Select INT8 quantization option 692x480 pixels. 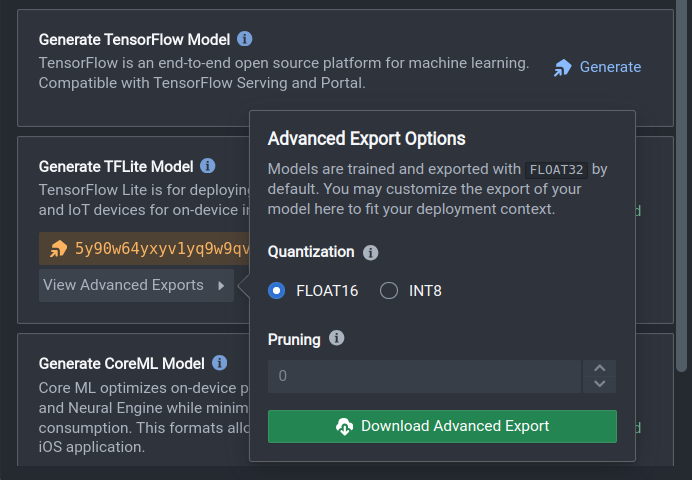point(389,291)
